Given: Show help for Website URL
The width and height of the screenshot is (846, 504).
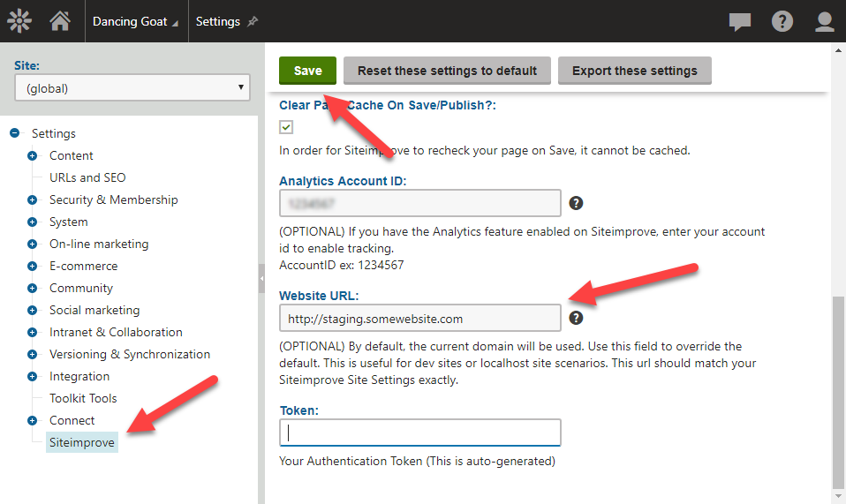Looking at the screenshot, I should click(x=576, y=318).
